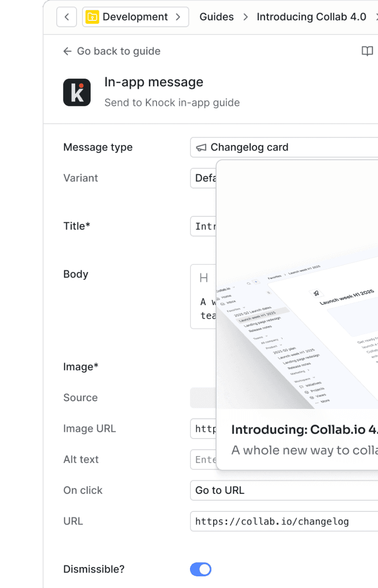Viewport: 378px width, 588px height.
Task: Open the On click Go to URL dropdown
Action: click(x=284, y=490)
